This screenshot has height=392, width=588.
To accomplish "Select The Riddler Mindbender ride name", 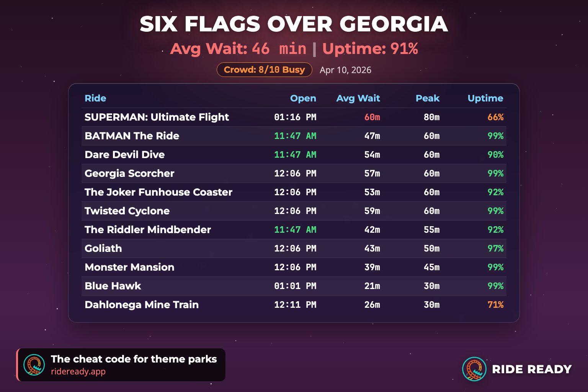I will 148,230.
